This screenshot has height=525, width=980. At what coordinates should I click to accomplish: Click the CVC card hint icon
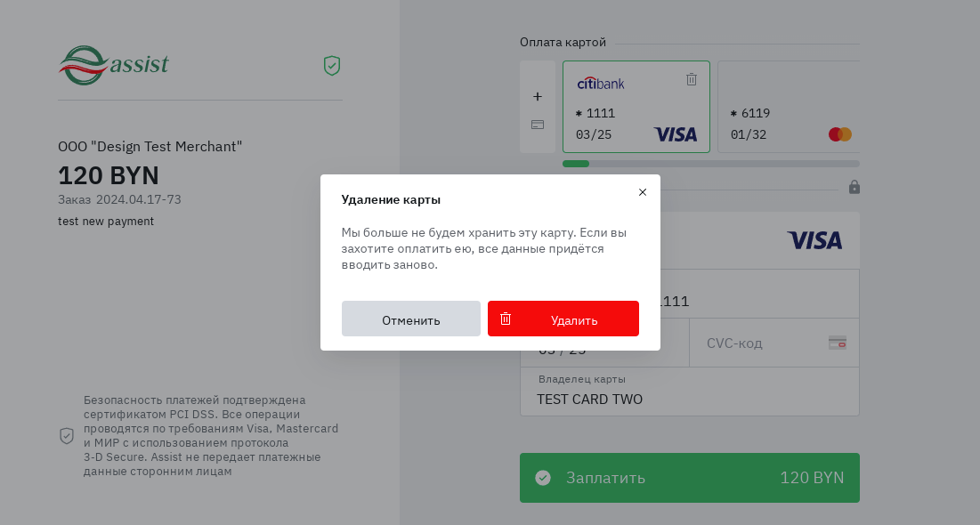[837, 343]
